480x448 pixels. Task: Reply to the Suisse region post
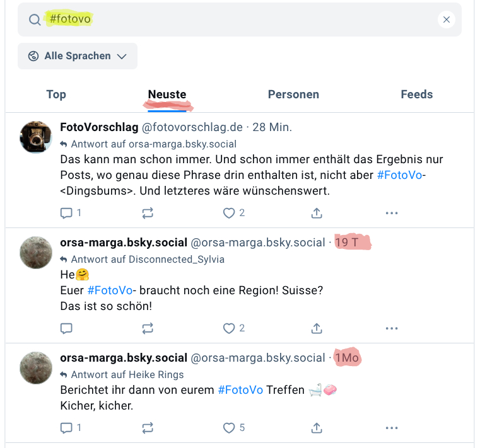pyautogui.click(x=66, y=328)
